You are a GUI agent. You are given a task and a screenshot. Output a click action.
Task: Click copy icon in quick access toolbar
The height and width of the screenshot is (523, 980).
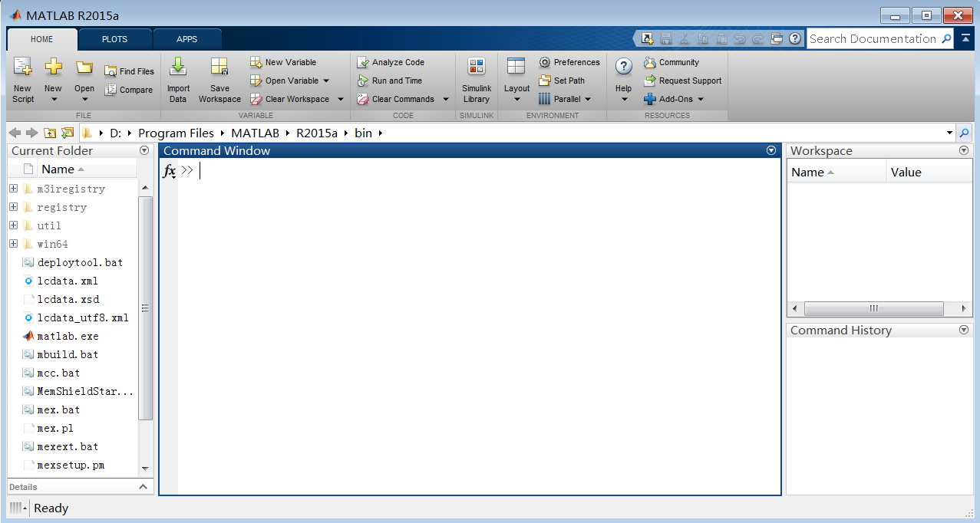(x=703, y=38)
